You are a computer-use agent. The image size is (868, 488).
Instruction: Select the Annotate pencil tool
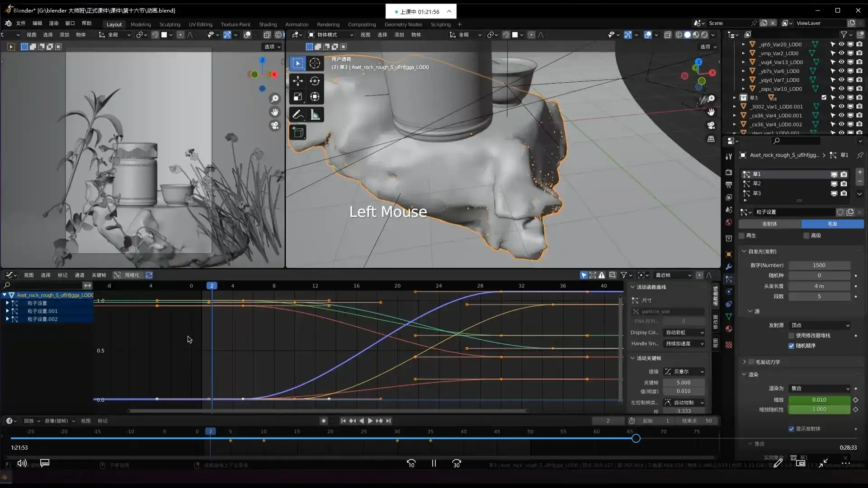pyautogui.click(x=297, y=115)
